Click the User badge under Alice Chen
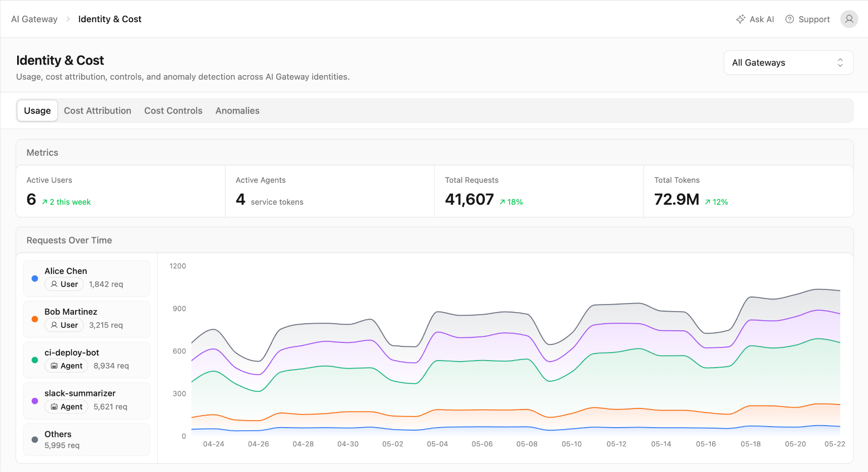868x472 pixels. click(64, 284)
